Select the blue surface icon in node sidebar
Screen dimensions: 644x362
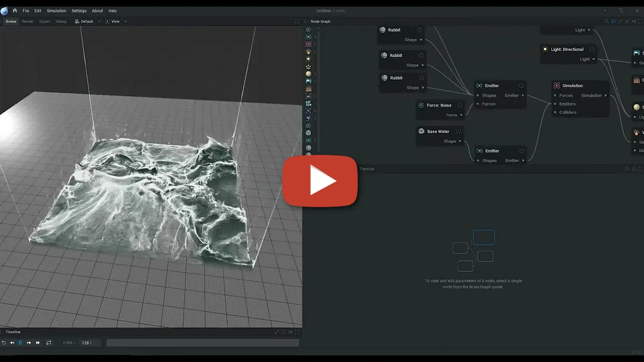[x=308, y=81]
